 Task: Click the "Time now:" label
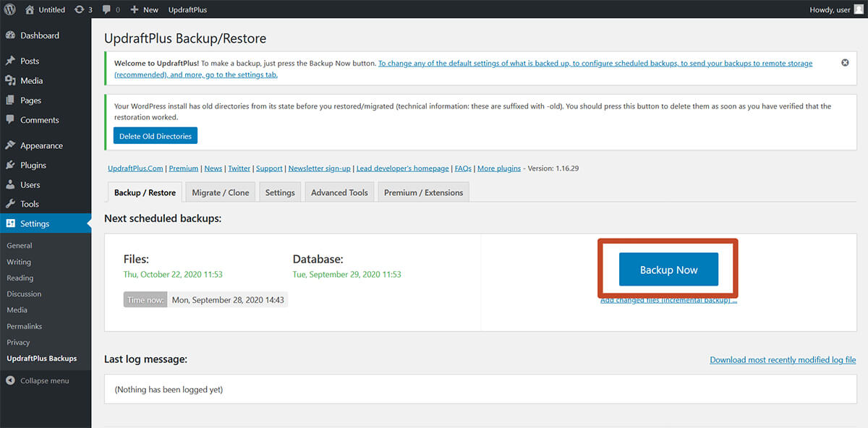[146, 299]
